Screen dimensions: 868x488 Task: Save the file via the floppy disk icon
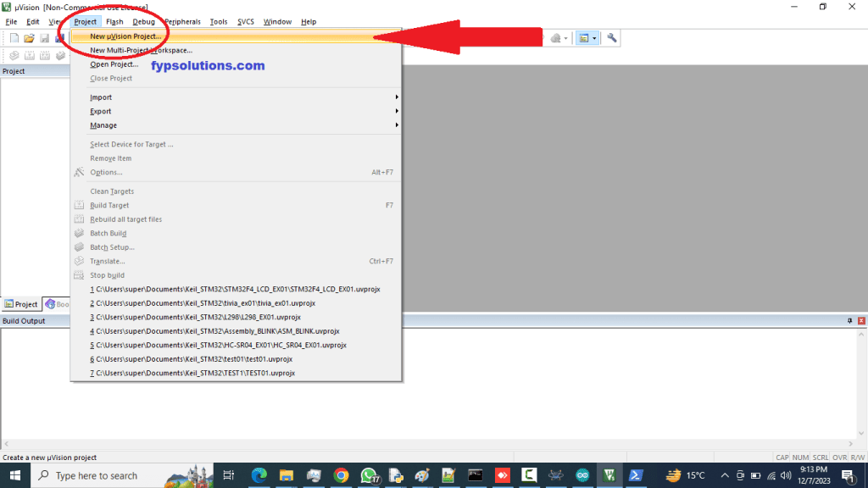[44, 37]
